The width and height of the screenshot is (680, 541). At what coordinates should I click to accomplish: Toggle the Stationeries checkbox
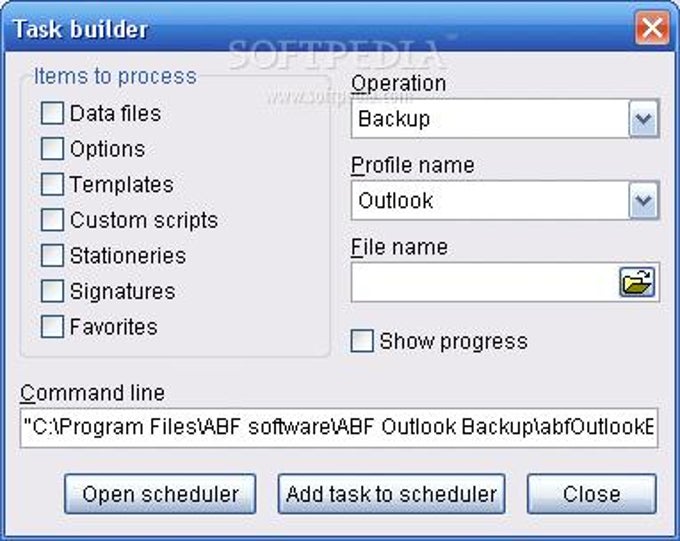52,256
